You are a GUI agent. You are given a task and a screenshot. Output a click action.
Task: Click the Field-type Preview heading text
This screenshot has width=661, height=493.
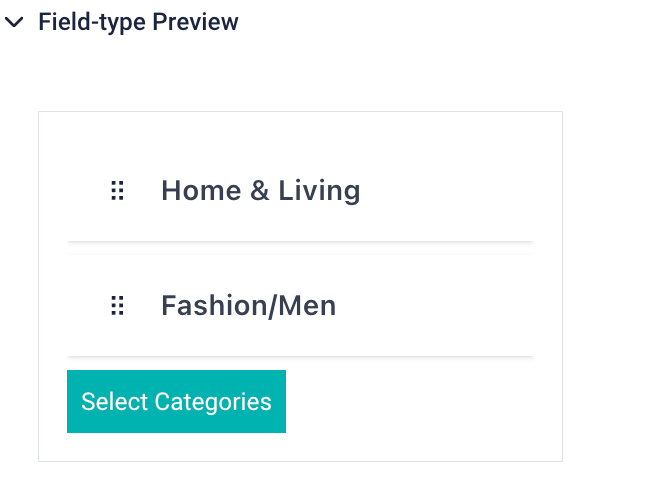138,22
